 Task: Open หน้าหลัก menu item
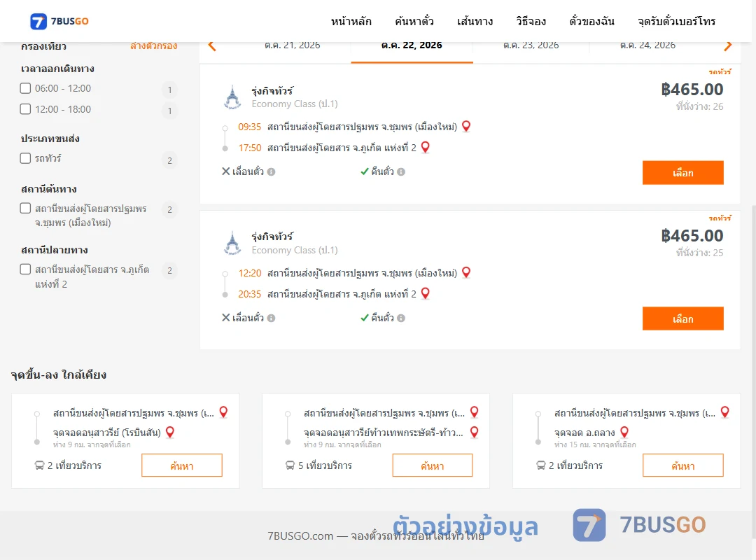[x=351, y=22]
